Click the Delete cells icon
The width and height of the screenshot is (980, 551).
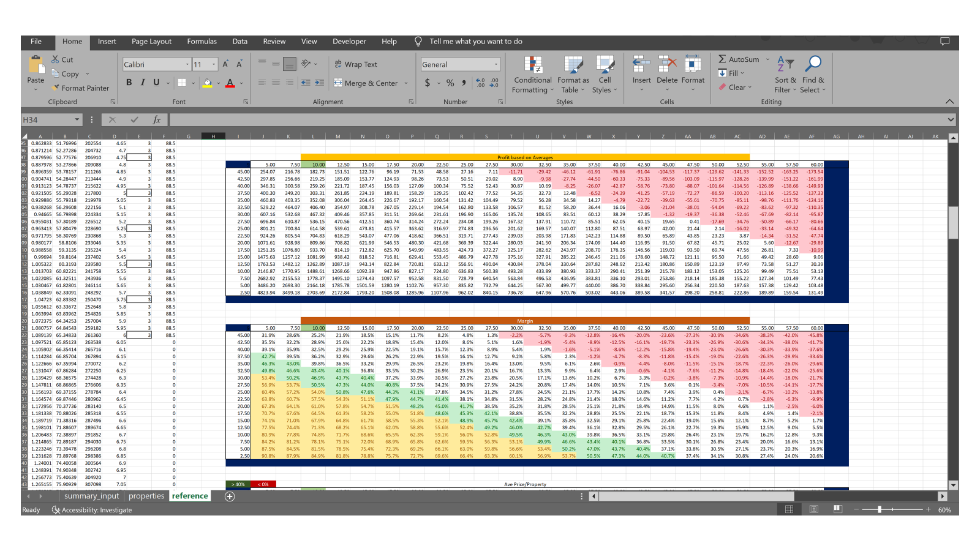[667, 64]
